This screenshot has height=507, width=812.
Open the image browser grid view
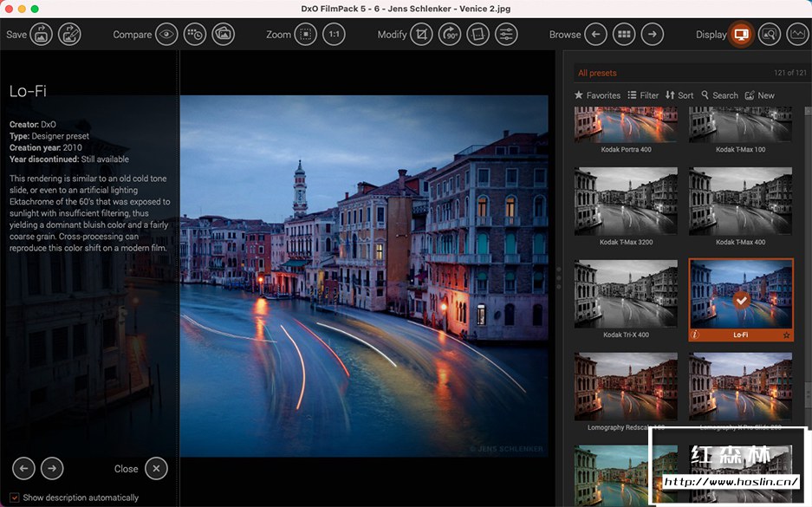(623, 35)
